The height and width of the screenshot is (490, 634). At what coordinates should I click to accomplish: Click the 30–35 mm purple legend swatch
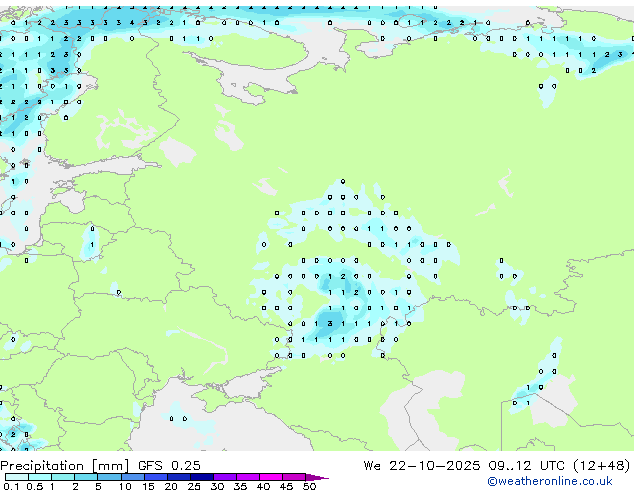click(224, 477)
